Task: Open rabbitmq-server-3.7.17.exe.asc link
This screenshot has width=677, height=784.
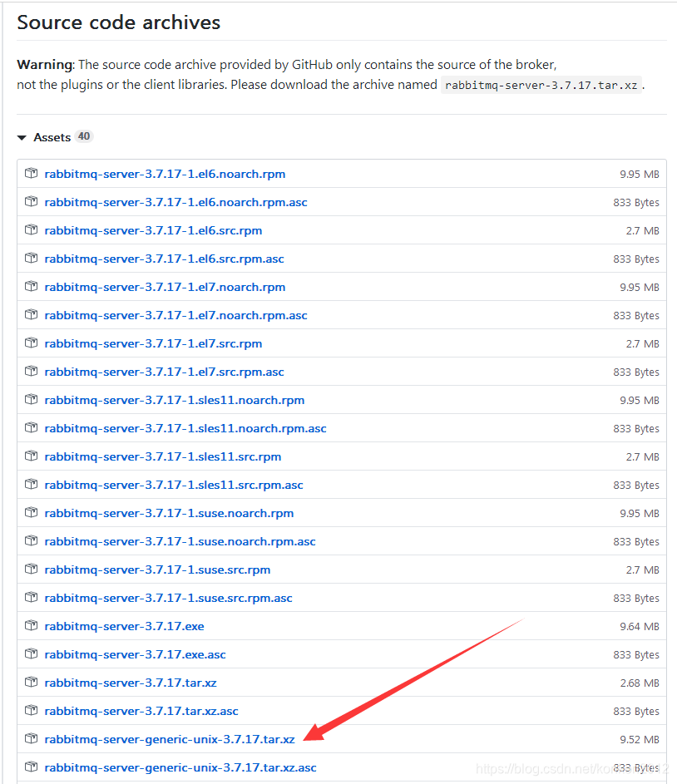Action: point(135,654)
